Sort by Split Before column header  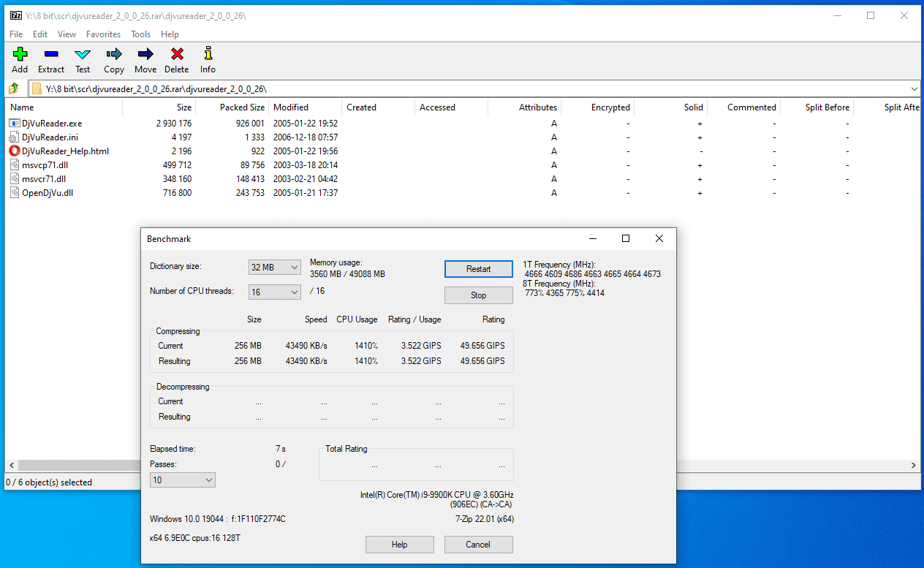point(817,107)
